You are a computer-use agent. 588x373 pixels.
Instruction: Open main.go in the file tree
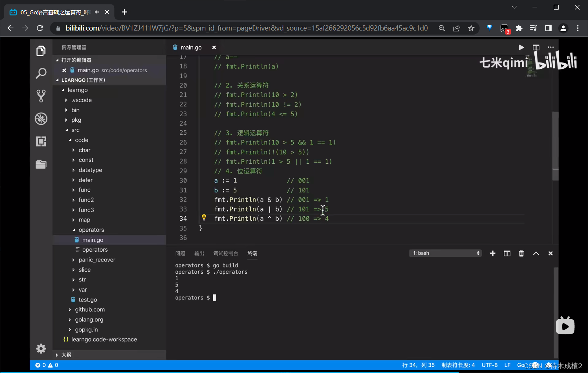93,240
